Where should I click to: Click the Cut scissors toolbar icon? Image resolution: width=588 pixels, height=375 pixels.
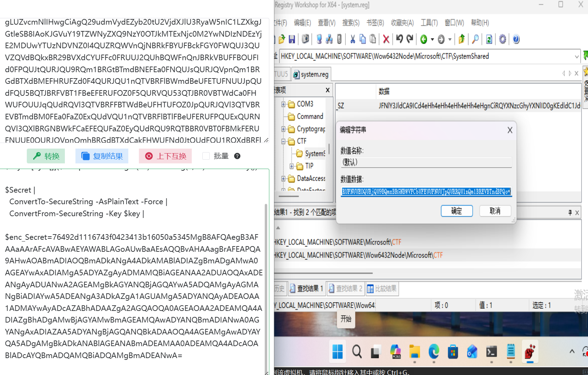pyautogui.click(x=353, y=39)
